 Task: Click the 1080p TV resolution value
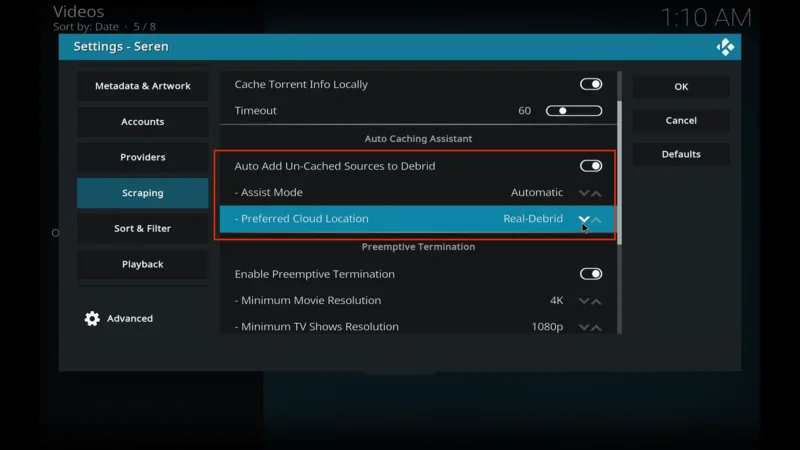pos(547,327)
